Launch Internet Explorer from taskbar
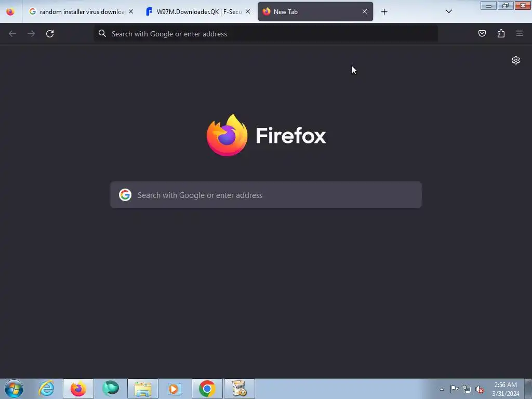Image resolution: width=532 pixels, height=399 pixels. click(46, 389)
